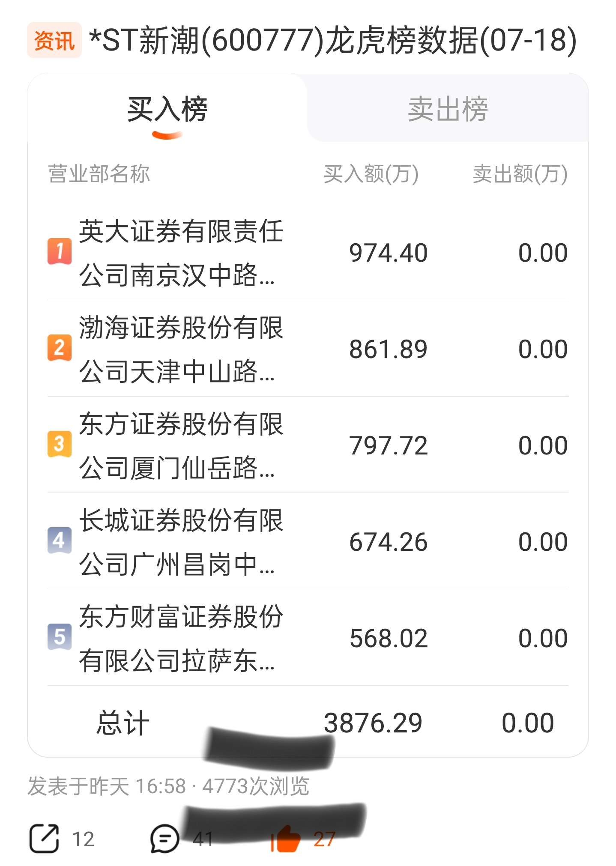Viewport: 616px width, 866px height.
Task: Tap the rank 3 badge icon
Action: pos(60,444)
